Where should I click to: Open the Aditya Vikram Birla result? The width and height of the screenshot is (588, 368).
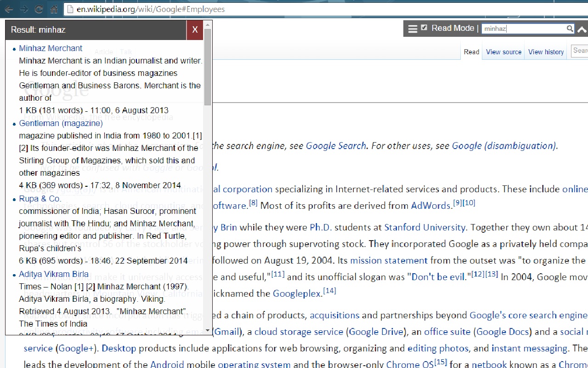[x=54, y=274]
